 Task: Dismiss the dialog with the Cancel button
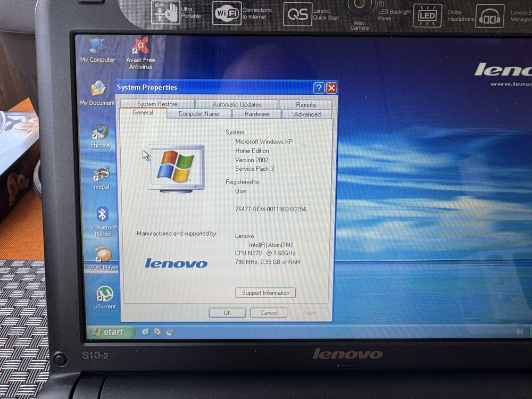pos(269,313)
